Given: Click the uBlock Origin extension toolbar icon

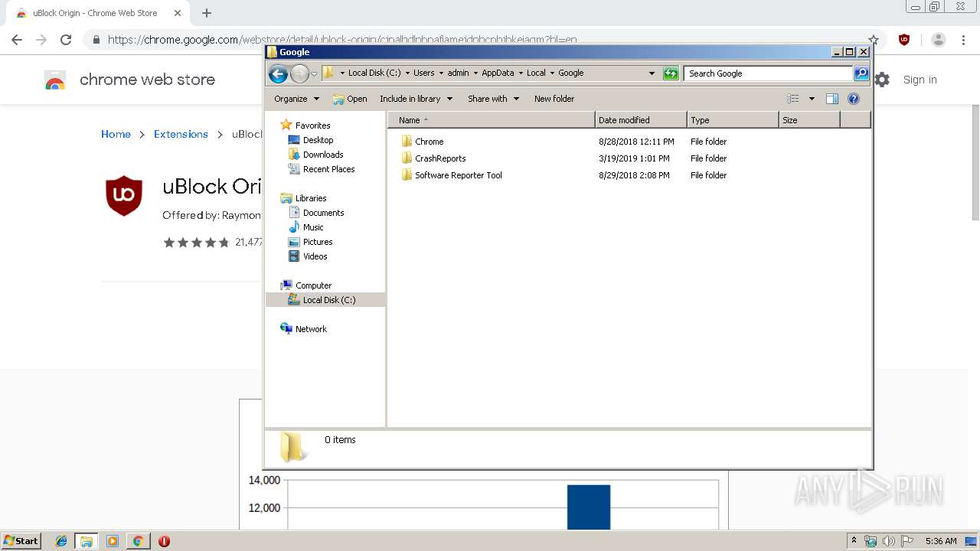Looking at the screenshot, I should 904,40.
